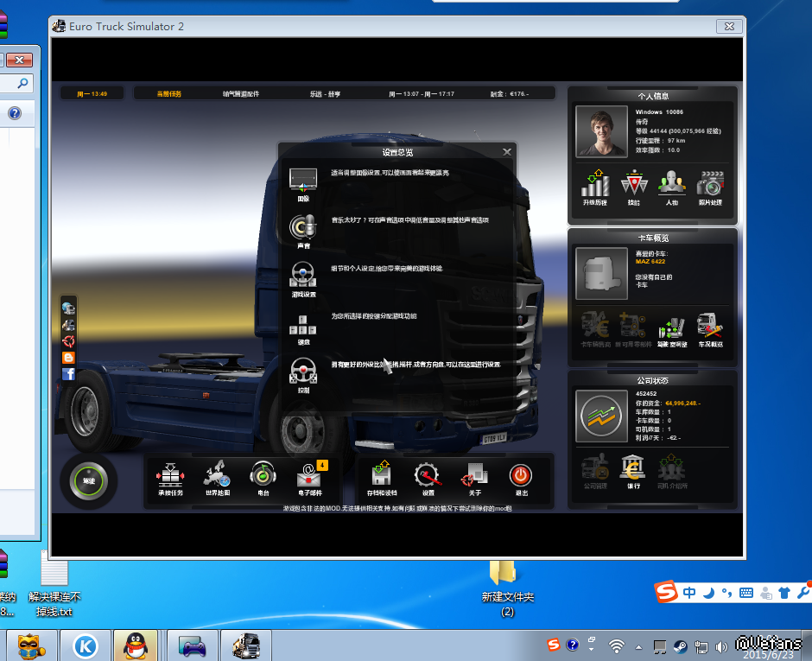
Task: Open the skills (技能) icon
Action: [634, 183]
